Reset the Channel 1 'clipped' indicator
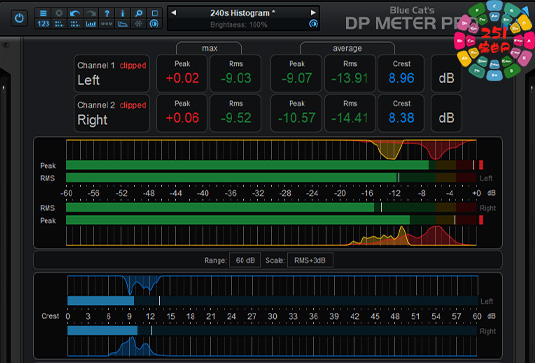This screenshot has width=535, height=363. [133, 65]
